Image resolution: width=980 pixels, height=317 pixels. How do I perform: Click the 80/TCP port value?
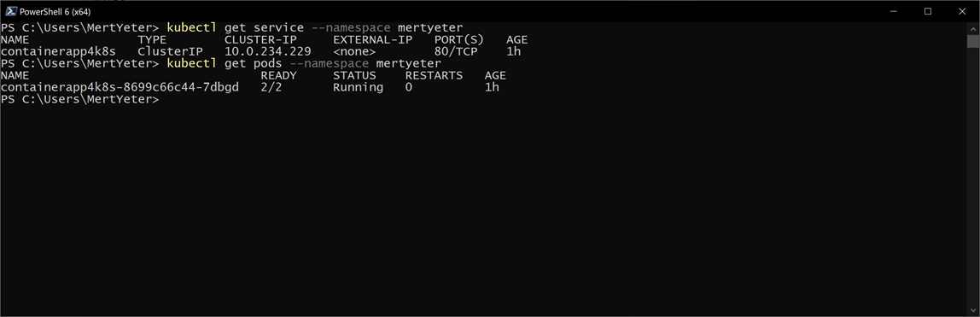point(456,51)
